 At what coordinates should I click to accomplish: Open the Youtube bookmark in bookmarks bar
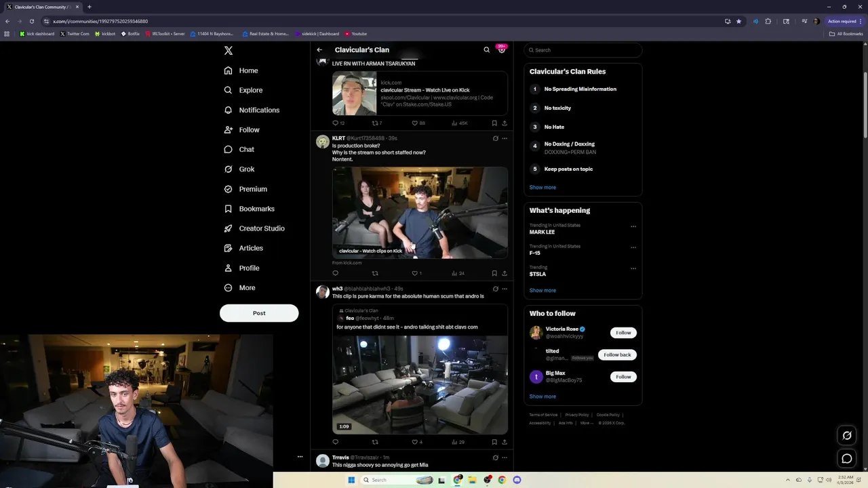click(355, 34)
